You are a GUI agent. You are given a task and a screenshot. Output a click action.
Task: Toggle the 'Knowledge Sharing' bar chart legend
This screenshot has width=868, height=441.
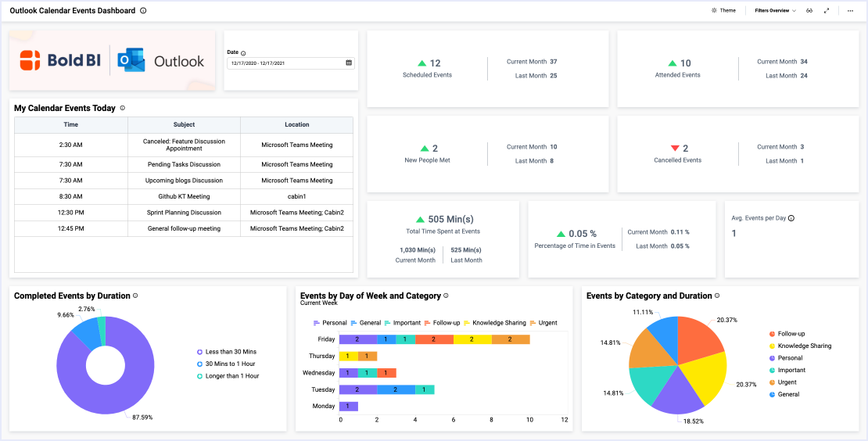click(499, 323)
